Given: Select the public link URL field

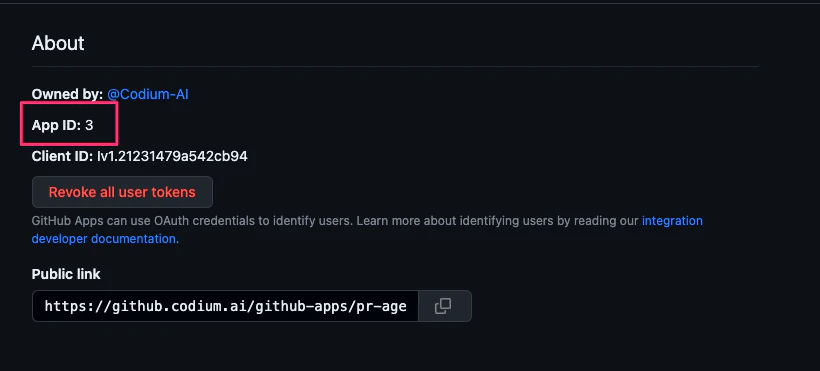Looking at the screenshot, I should click(x=225, y=306).
